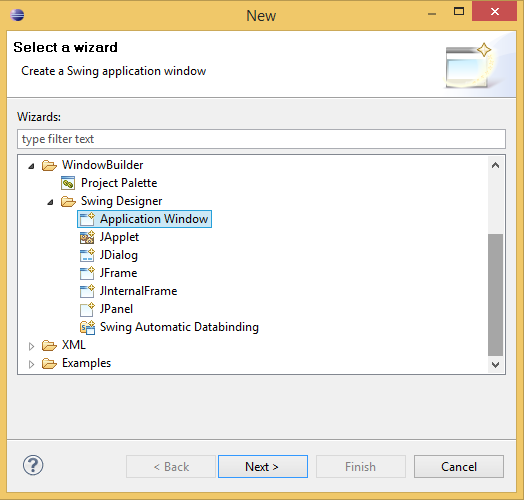The image size is (524, 500).
Task: Select the XML tree label
Action: tap(74, 346)
